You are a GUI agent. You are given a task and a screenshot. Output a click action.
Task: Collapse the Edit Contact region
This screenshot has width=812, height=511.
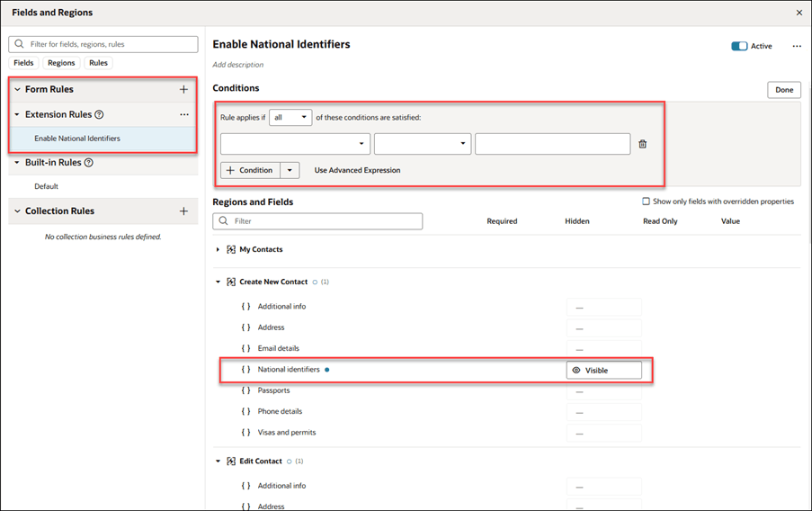coord(218,462)
